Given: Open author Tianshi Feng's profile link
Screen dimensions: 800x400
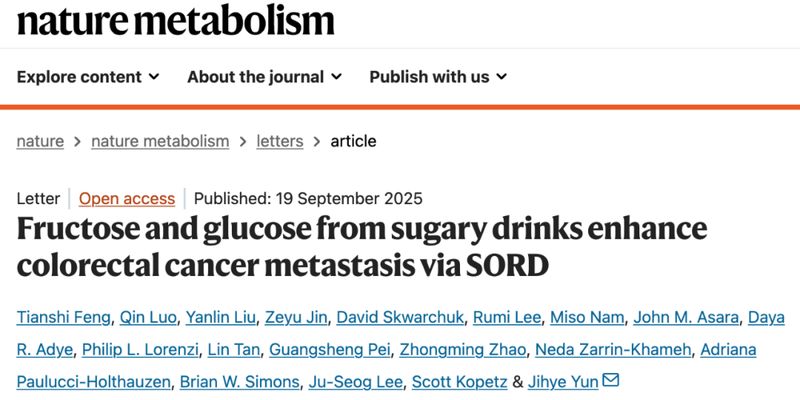Looking at the screenshot, I should [x=62, y=318].
